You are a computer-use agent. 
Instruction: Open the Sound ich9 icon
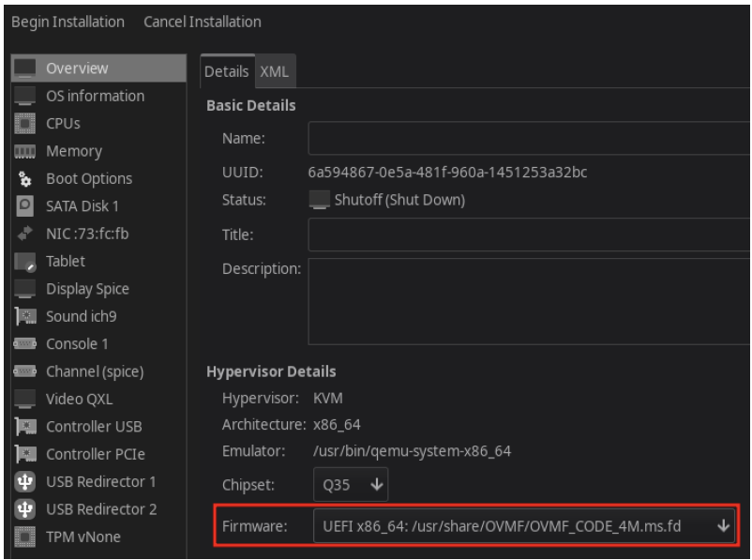[x=25, y=317]
